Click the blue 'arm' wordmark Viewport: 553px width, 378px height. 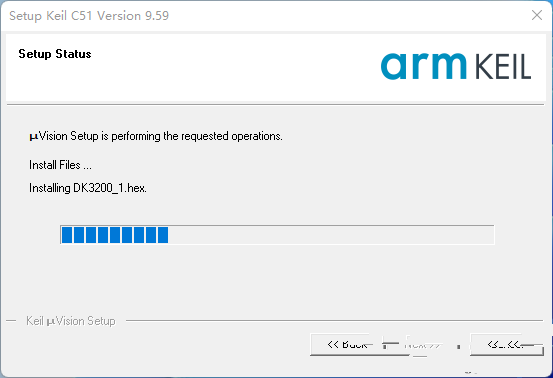coord(424,66)
